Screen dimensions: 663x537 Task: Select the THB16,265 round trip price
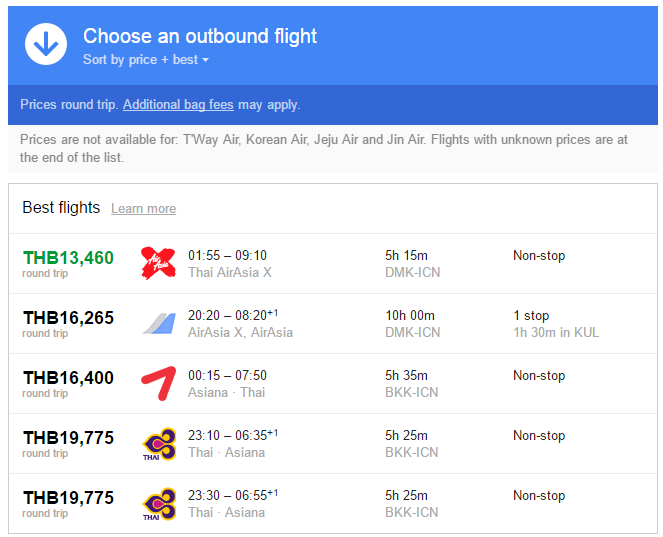click(x=68, y=318)
